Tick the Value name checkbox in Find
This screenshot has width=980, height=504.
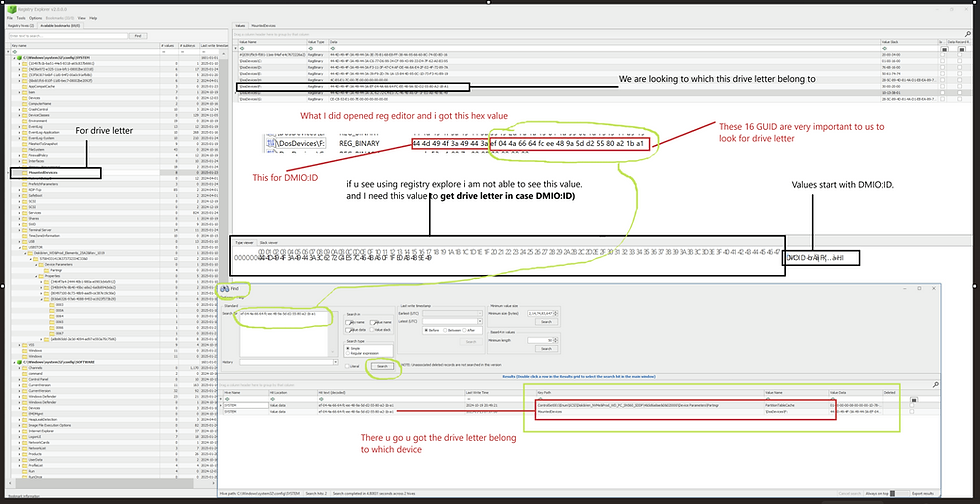tap(373, 323)
